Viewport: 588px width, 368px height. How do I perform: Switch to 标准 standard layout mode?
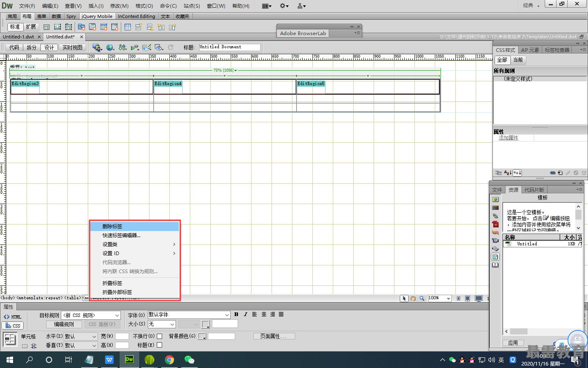coord(15,27)
